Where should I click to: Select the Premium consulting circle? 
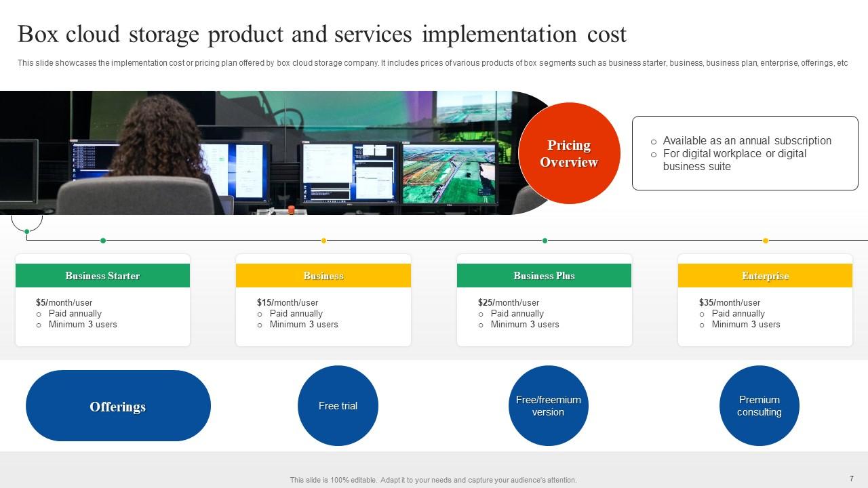[759, 405]
